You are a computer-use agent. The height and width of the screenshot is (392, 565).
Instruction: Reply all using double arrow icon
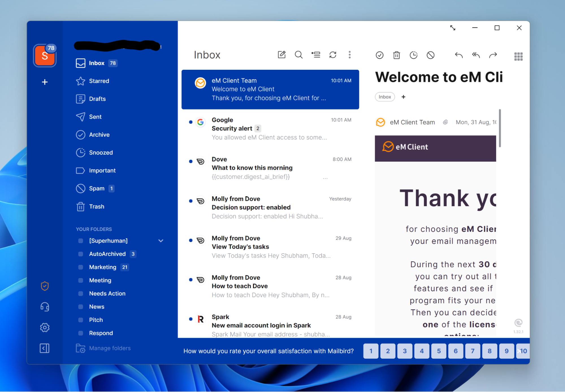point(476,55)
